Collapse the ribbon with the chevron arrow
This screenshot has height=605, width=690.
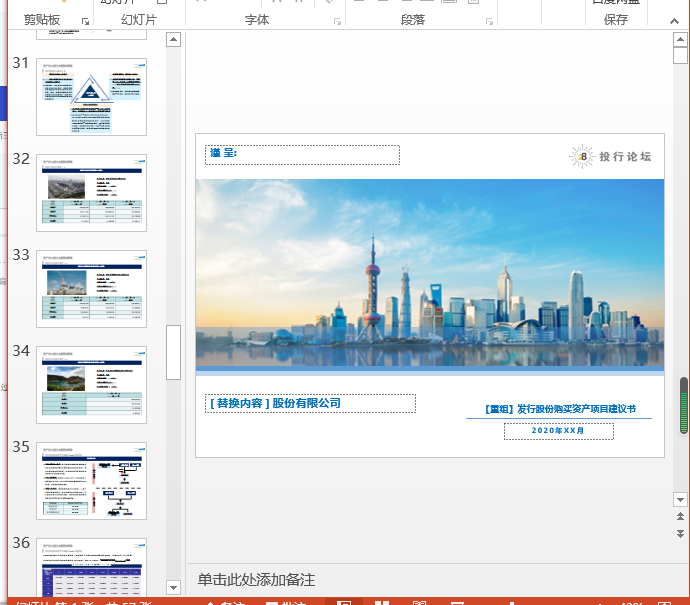(x=674, y=21)
